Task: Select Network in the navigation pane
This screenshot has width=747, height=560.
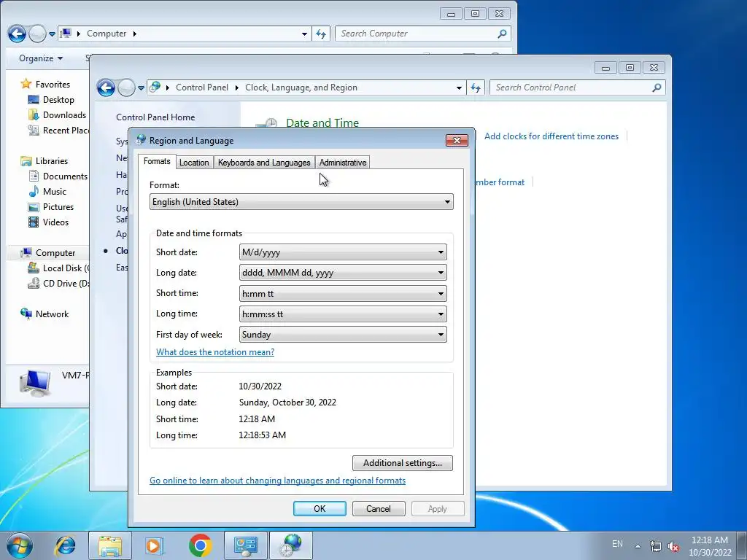Action: click(52, 314)
